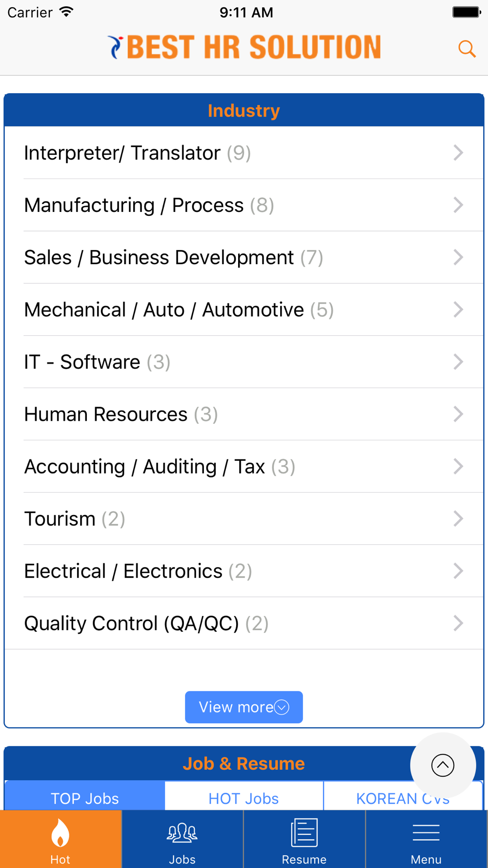Image resolution: width=488 pixels, height=868 pixels.
Task: Expand Tourism category chevron
Action: pyautogui.click(x=458, y=518)
